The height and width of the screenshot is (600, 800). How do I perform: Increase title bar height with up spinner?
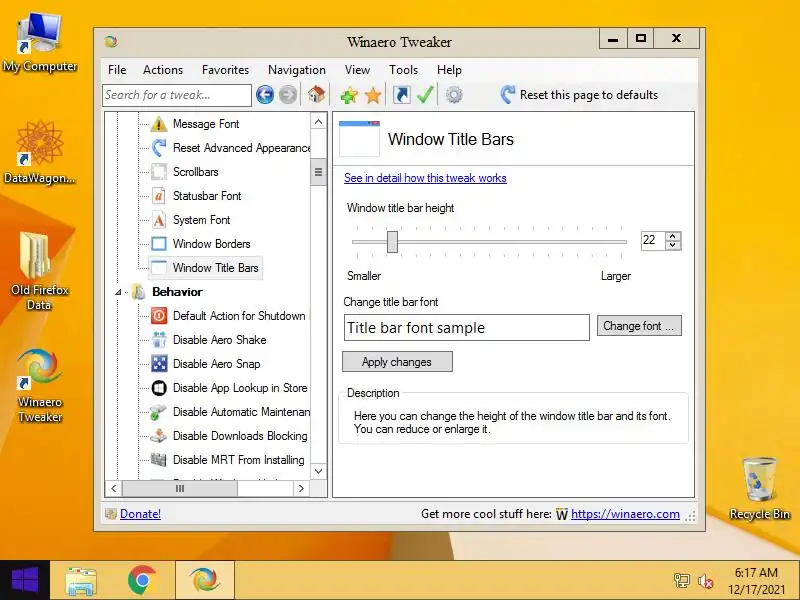click(x=673, y=236)
